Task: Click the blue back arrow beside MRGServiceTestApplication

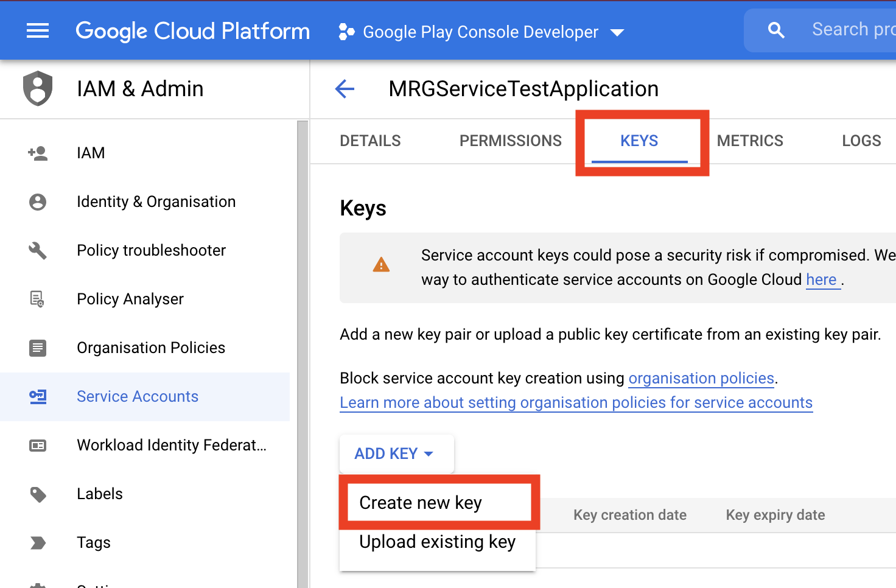Action: pos(345,89)
